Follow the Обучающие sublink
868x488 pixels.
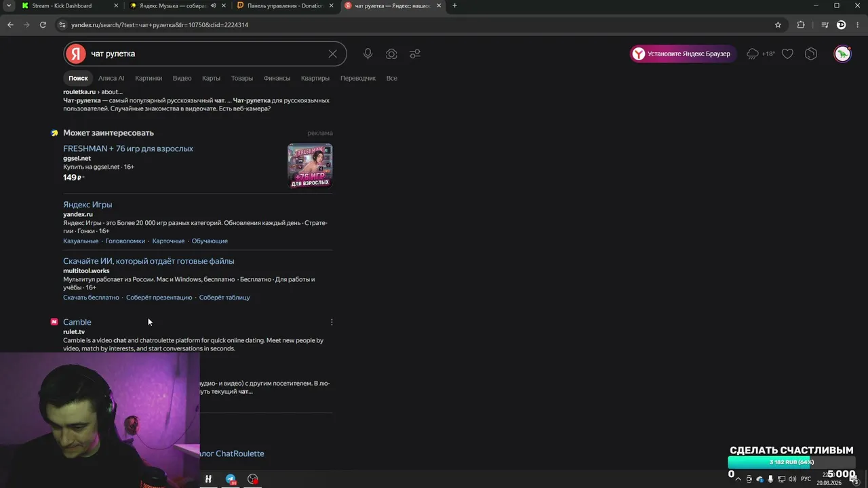pyautogui.click(x=210, y=241)
